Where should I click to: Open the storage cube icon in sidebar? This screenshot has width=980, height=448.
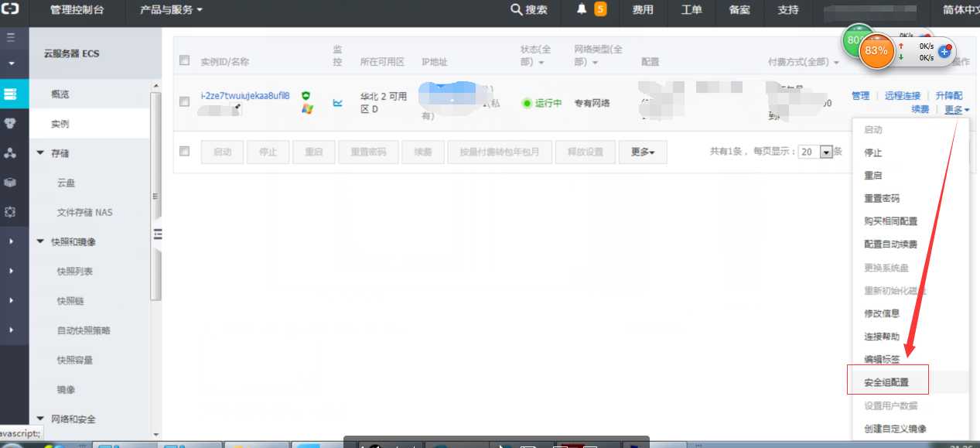pos(11,183)
